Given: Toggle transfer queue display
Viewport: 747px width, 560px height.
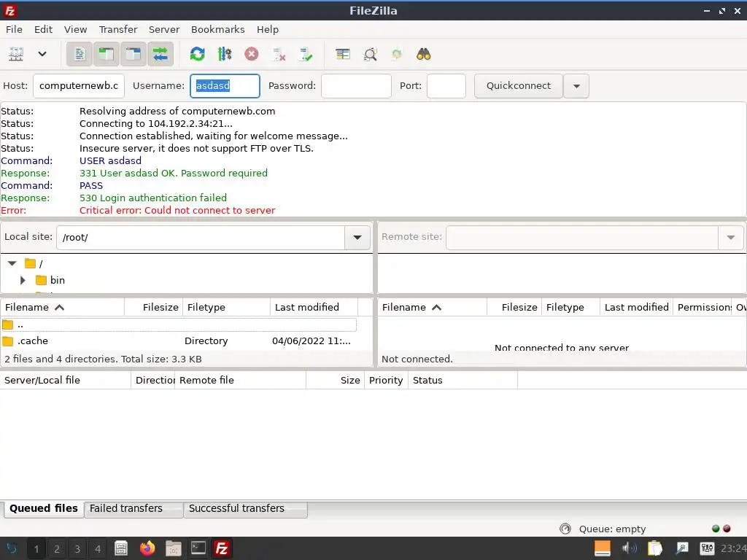Looking at the screenshot, I should click(x=160, y=54).
